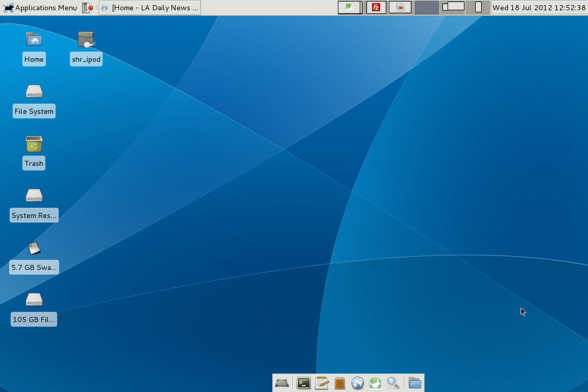This screenshot has width=588, height=392.
Task: Open FileZilla from the system tray
Action: (376, 7)
